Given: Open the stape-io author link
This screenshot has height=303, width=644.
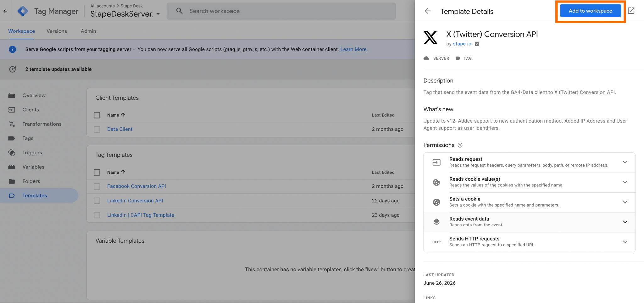Looking at the screenshot, I should pos(462,44).
